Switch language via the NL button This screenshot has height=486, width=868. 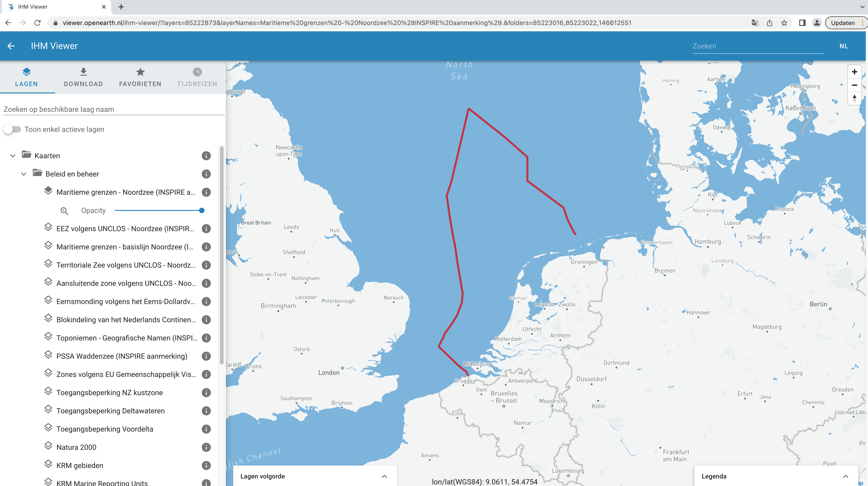(844, 46)
